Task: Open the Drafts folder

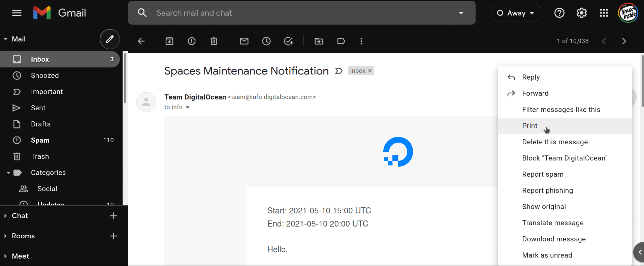Action: point(60,124)
